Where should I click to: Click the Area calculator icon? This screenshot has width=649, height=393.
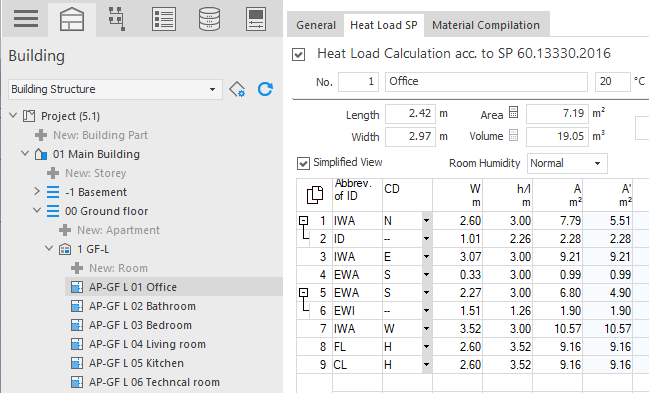tap(513, 112)
